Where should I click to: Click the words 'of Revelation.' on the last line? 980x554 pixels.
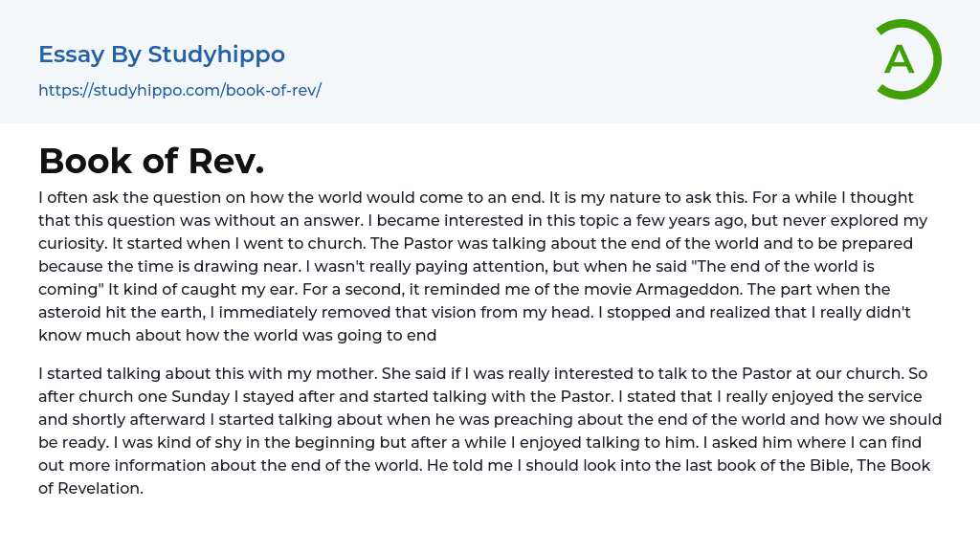pos(91,488)
